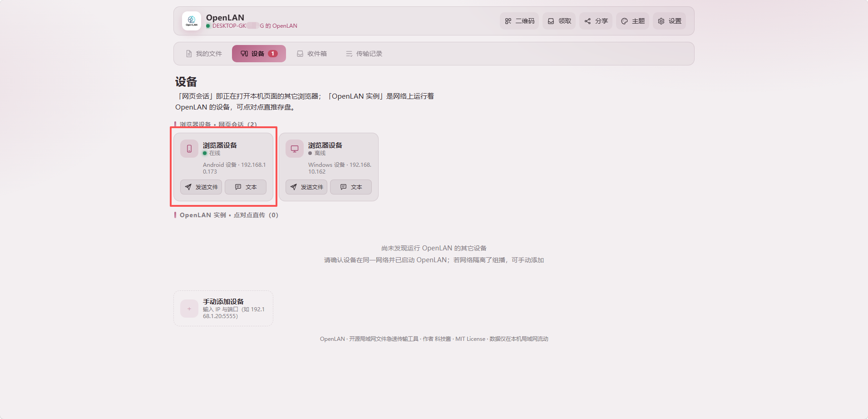Image resolution: width=868 pixels, height=419 pixels.
Task: Click the OpenLAN 实例 · 点对点直传 heading
Action: coord(229,215)
